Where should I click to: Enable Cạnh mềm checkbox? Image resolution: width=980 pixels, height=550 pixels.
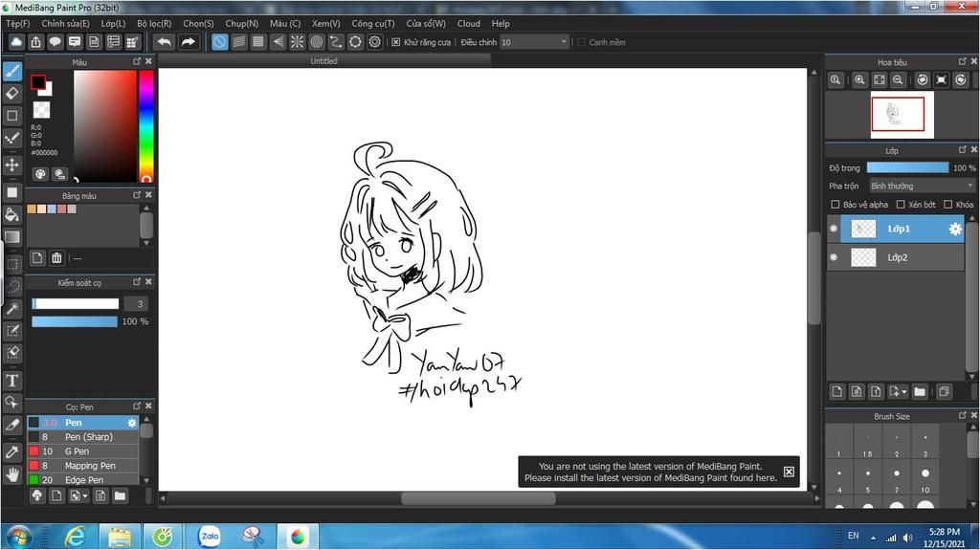(581, 42)
